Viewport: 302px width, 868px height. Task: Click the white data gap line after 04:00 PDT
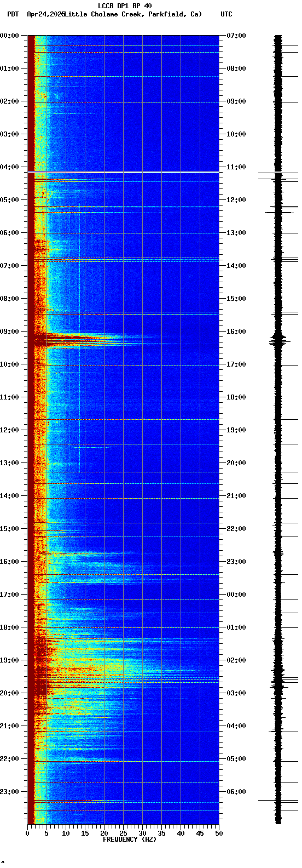click(123, 172)
